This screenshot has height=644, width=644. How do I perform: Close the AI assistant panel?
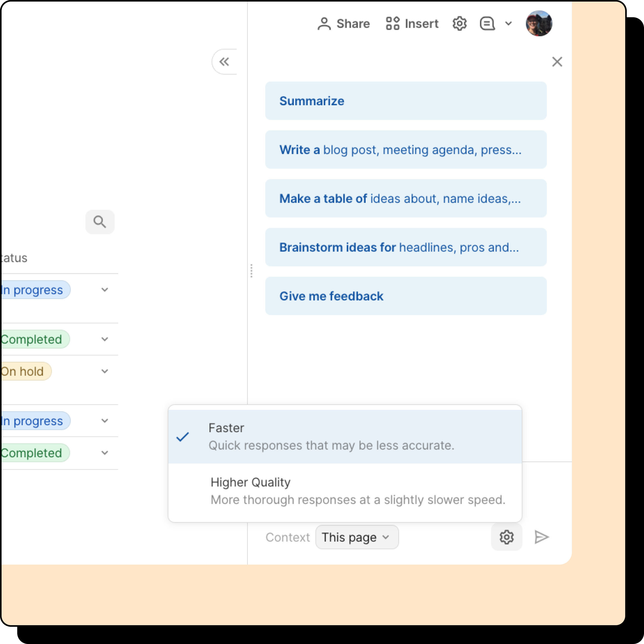pos(557,62)
